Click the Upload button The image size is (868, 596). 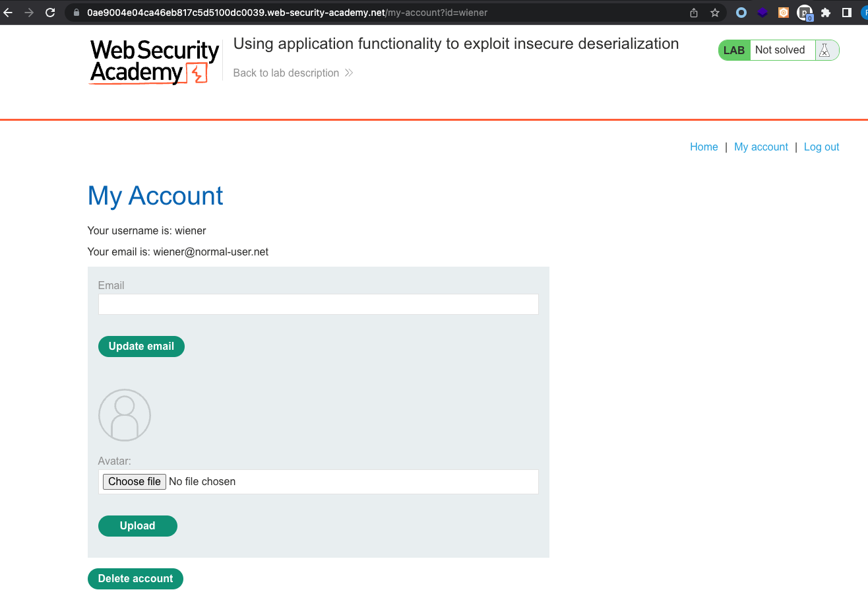tap(138, 526)
